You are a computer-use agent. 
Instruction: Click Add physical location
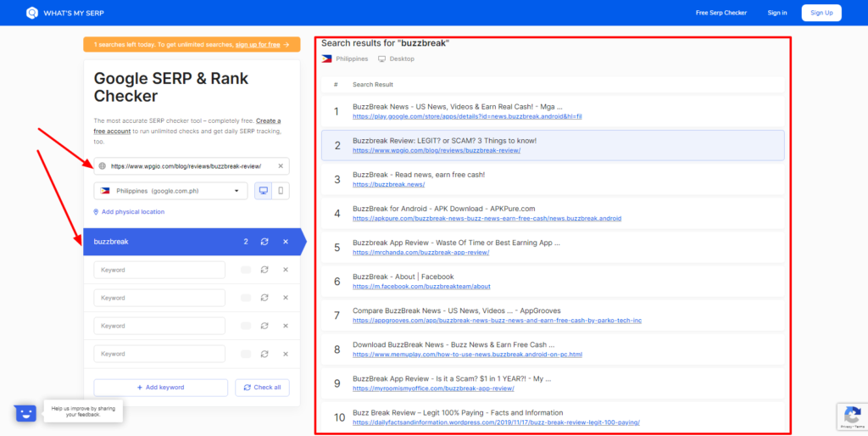tap(133, 212)
